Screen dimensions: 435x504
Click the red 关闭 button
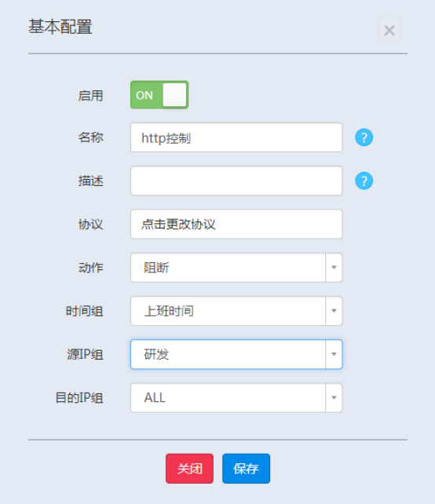pyautogui.click(x=190, y=469)
